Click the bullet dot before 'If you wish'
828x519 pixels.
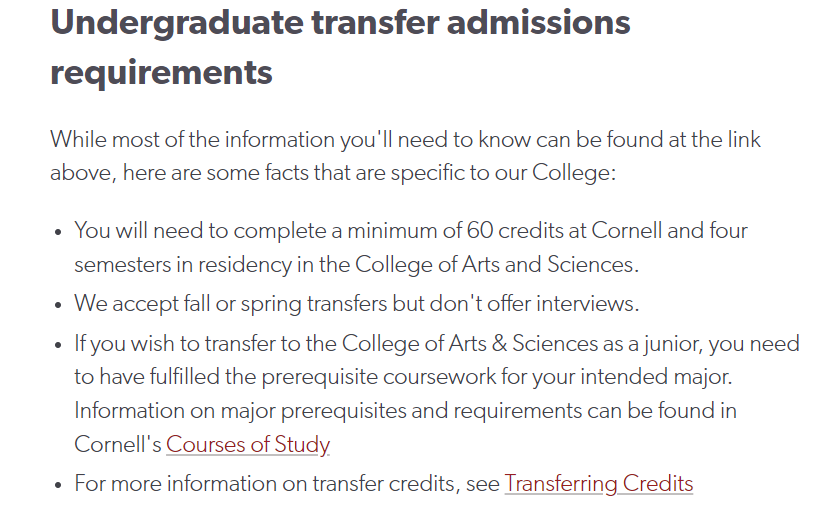click(x=58, y=345)
